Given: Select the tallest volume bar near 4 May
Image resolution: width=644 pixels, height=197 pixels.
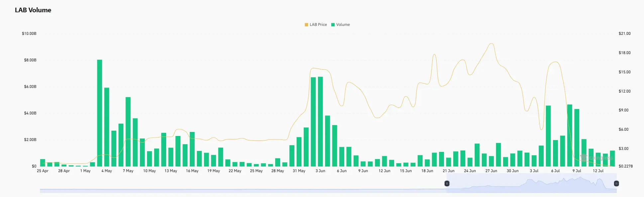Looking at the screenshot, I should pos(100,113).
